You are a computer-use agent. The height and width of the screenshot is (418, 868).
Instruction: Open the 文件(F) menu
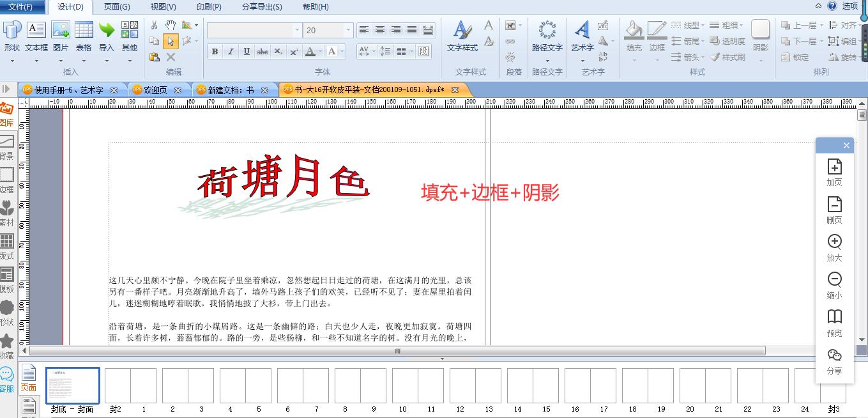21,7
